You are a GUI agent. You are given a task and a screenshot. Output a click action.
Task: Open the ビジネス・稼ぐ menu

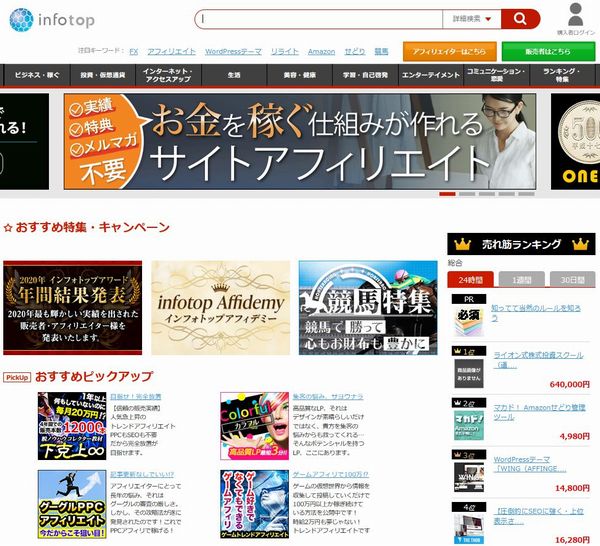click(x=37, y=75)
